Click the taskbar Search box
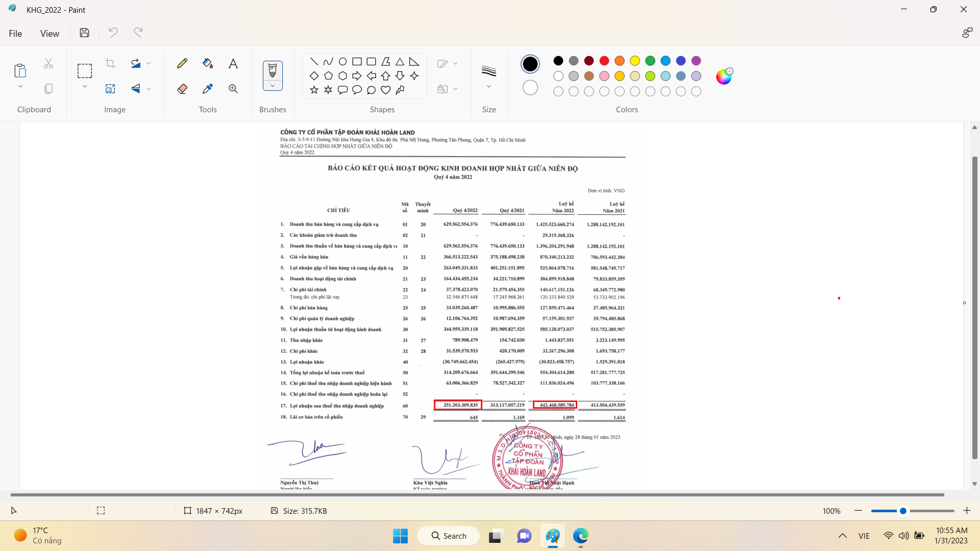 point(449,536)
